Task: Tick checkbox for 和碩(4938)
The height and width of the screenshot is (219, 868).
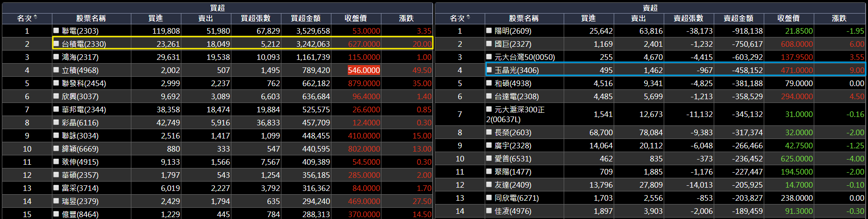Action: (489, 83)
